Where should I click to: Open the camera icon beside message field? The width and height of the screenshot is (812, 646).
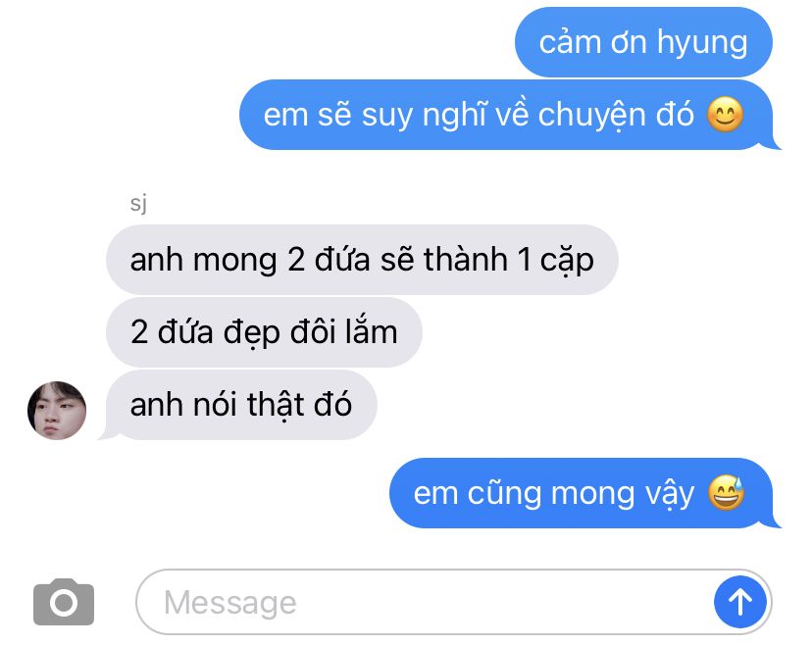pyautogui.click(x=64, y=602)
